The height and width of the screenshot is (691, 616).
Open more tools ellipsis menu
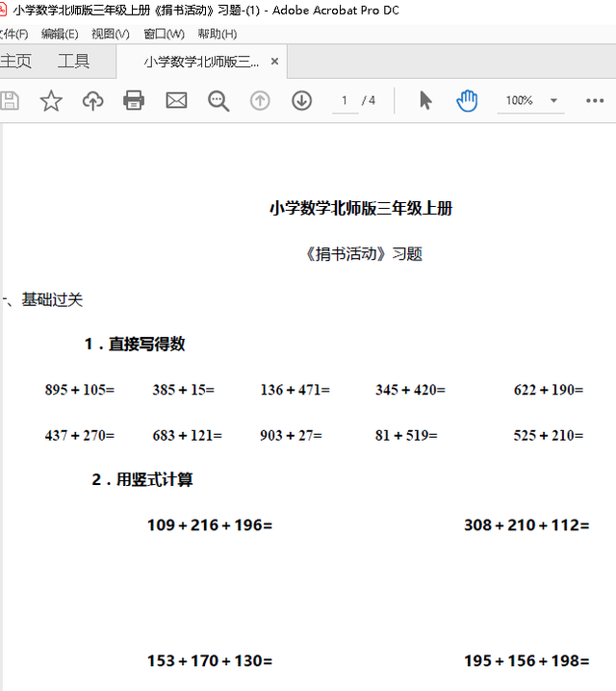click(595, 101)
